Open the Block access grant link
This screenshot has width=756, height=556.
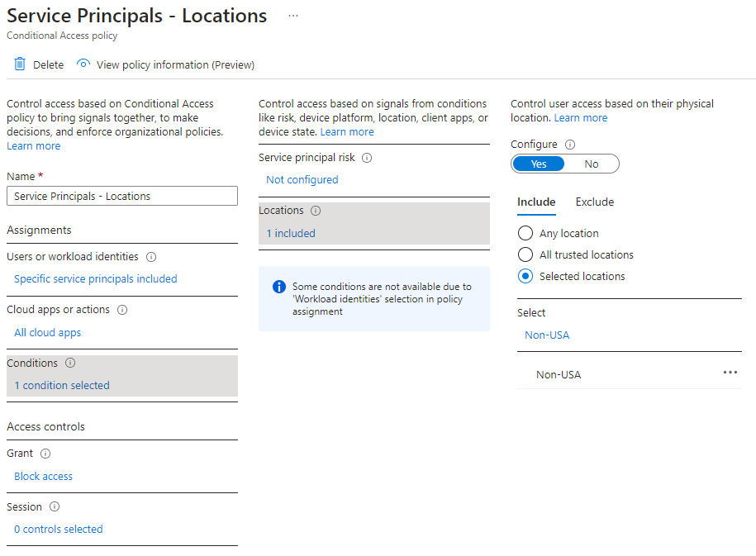[x=44, y=477]
